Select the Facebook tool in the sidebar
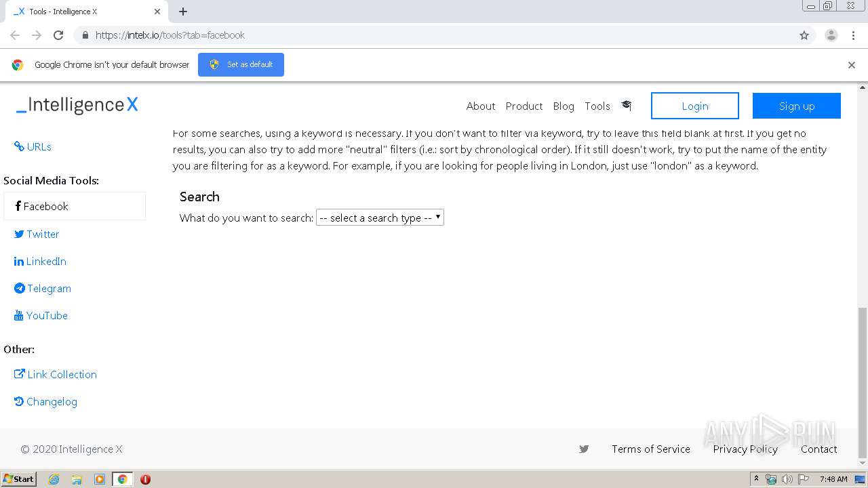Viewport: 868px width, 488px height. click(x=75, y=206)
